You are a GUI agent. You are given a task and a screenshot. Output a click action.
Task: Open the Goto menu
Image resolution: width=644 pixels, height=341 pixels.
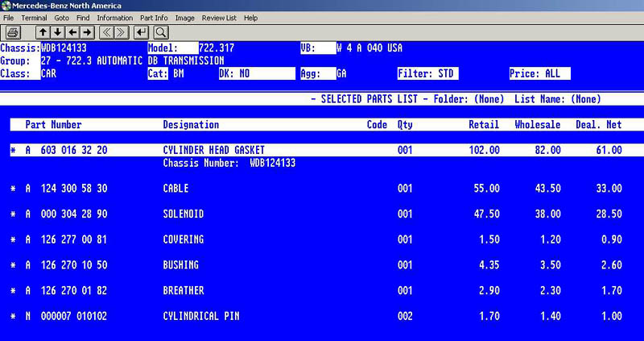(x=61, y=17)
